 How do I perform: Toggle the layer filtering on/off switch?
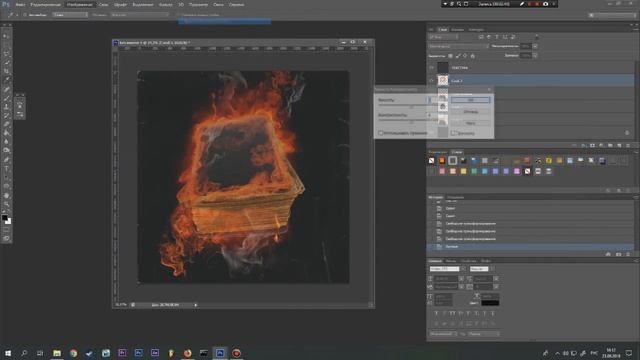(536, 37)
